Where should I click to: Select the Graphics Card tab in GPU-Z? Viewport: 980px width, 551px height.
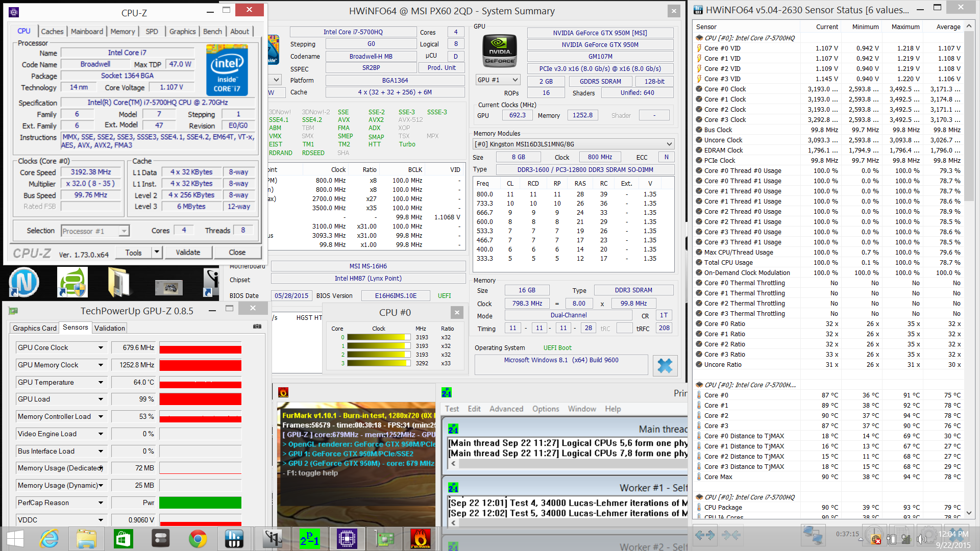click(x=35, y=328)
